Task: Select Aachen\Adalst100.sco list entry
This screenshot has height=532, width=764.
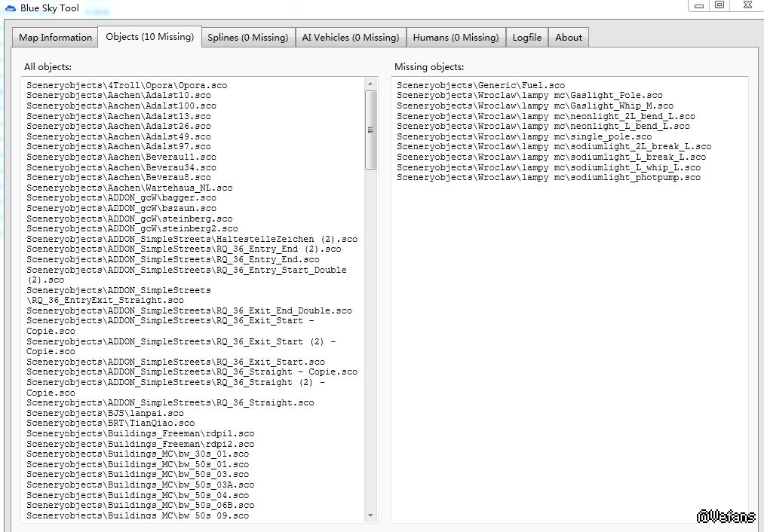Action: tap(121, 105)
